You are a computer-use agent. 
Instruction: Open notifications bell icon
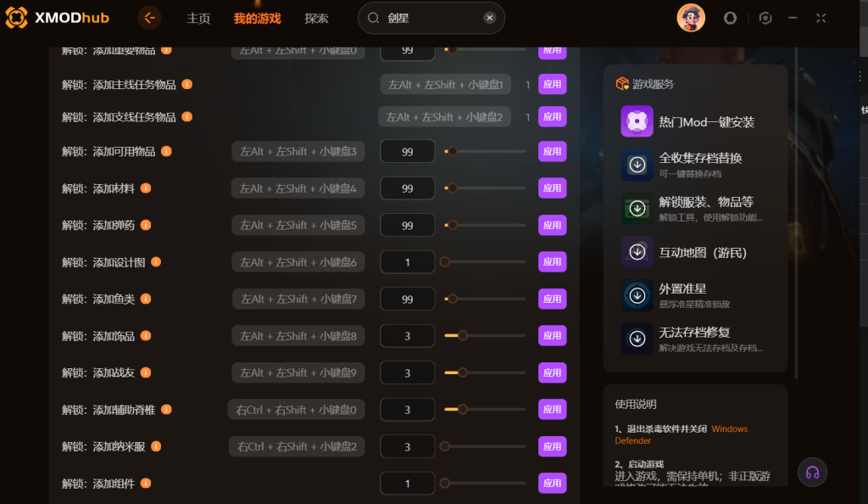[x=730, y=19]
